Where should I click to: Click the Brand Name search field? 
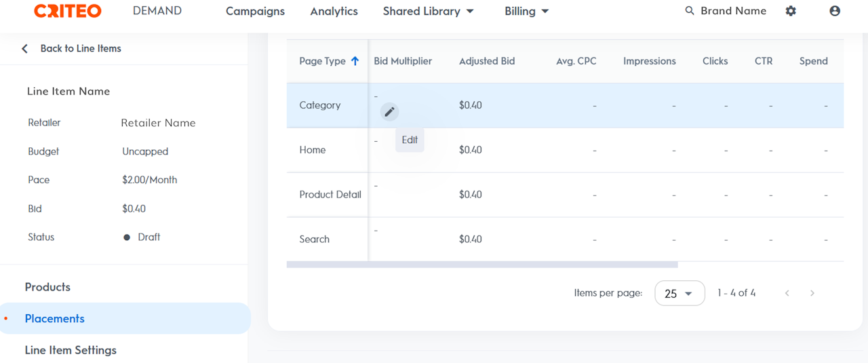pyautogui.click(x=733, y=11)
